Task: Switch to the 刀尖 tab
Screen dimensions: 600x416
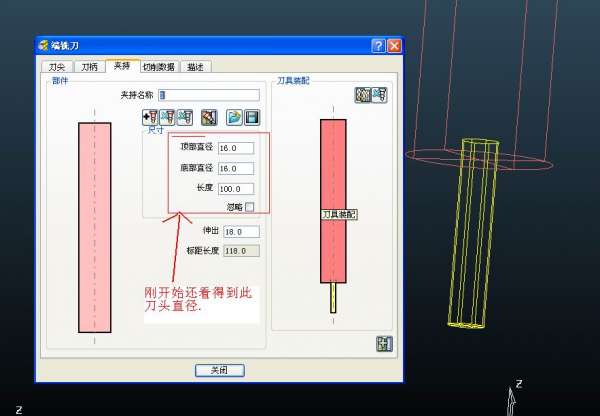Action: (57, 67)
